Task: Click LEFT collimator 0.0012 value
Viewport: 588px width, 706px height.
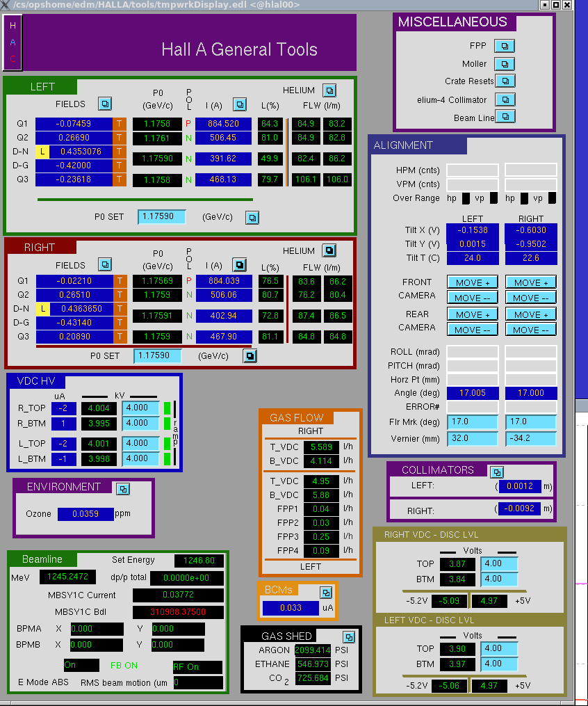Action: coord(520,486)
